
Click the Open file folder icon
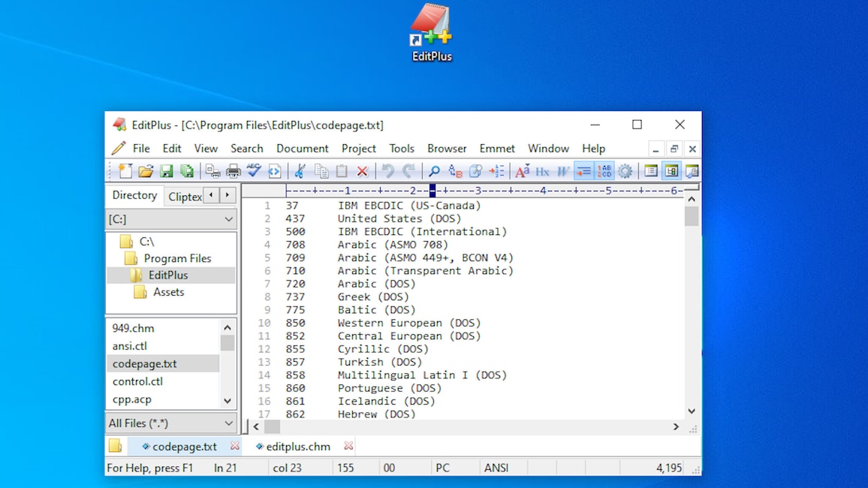pyautogui.click(x=146, y=171)
